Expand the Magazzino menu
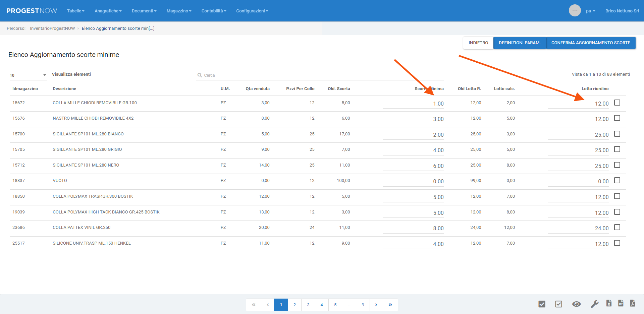The height and width of the screenshot is (314, 644). click(x=179, y=11)
